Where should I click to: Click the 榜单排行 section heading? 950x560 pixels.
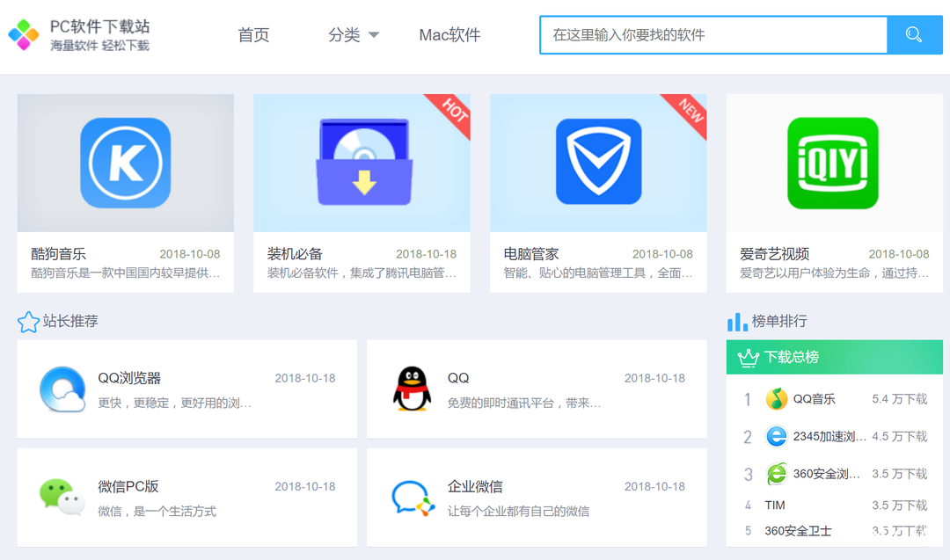pyautogui.click(x=779, y=321)
